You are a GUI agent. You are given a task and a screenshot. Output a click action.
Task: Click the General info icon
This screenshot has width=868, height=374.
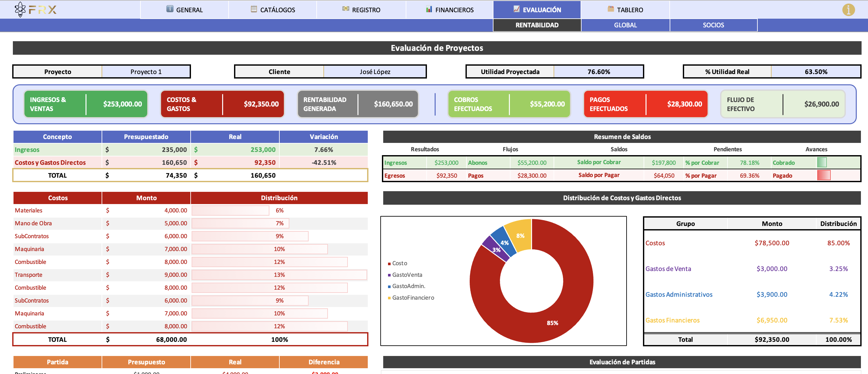click(170, 9)
